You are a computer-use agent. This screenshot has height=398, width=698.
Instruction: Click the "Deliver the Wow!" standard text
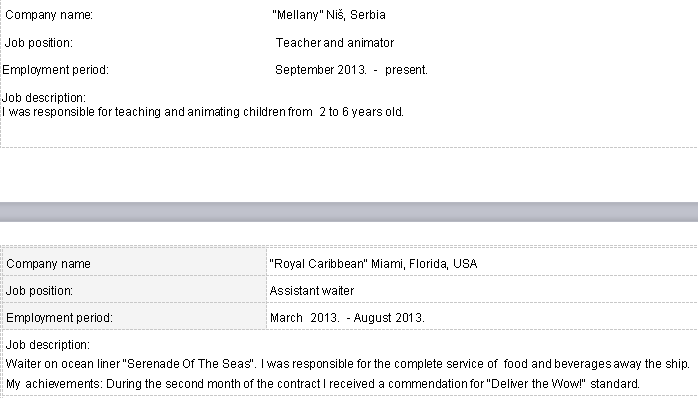[563, 383]
